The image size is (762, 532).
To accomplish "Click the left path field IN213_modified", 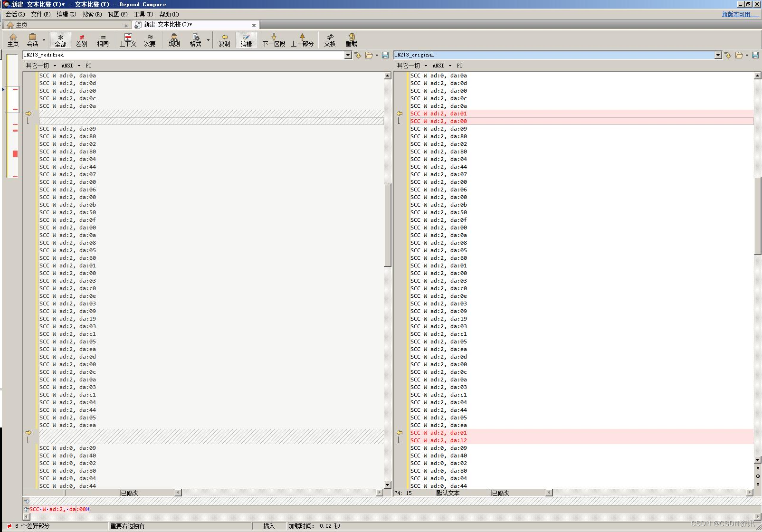I will tap(184, 55).
